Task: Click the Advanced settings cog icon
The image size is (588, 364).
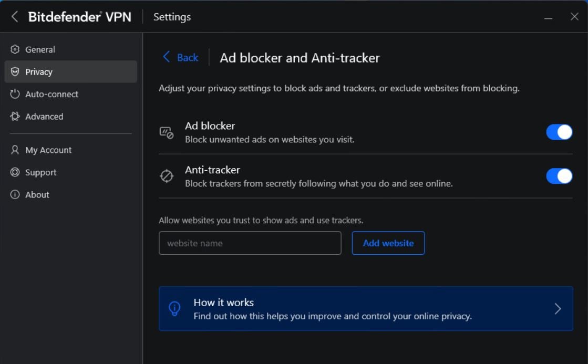Action: pyautogui.click(x=15, y=117)
